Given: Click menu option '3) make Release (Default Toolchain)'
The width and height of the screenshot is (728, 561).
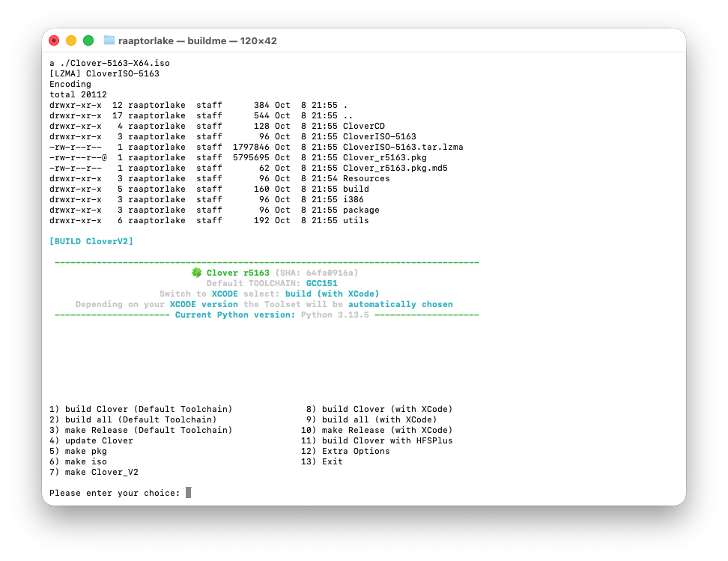Looking at the screenshot, I should point(141,430).
